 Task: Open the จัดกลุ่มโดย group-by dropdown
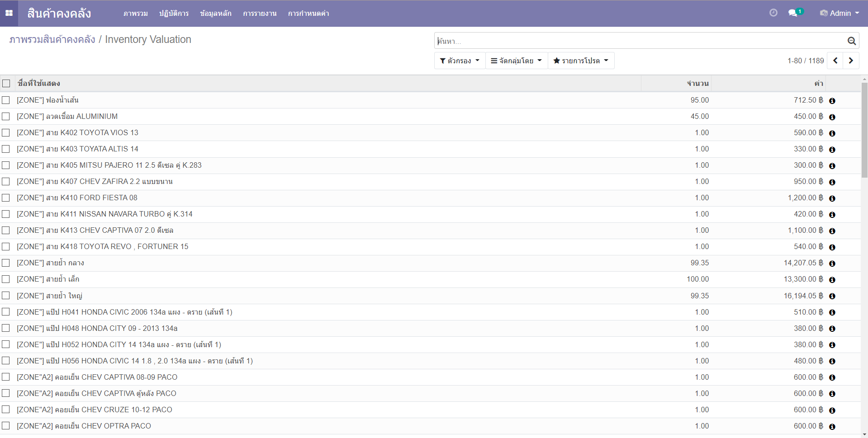(x=516, y=61)
